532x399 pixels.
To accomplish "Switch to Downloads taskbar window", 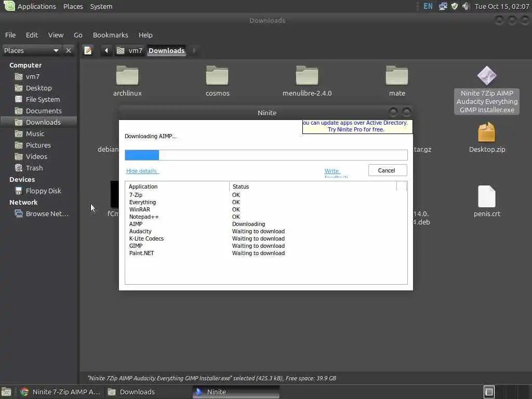I will tap(148, 392).
